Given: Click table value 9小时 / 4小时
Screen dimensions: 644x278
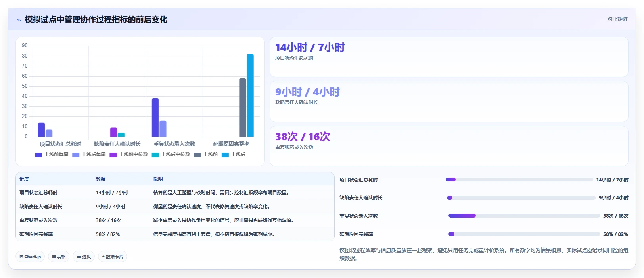Looking at the screenshot, I should pos(111,207).
